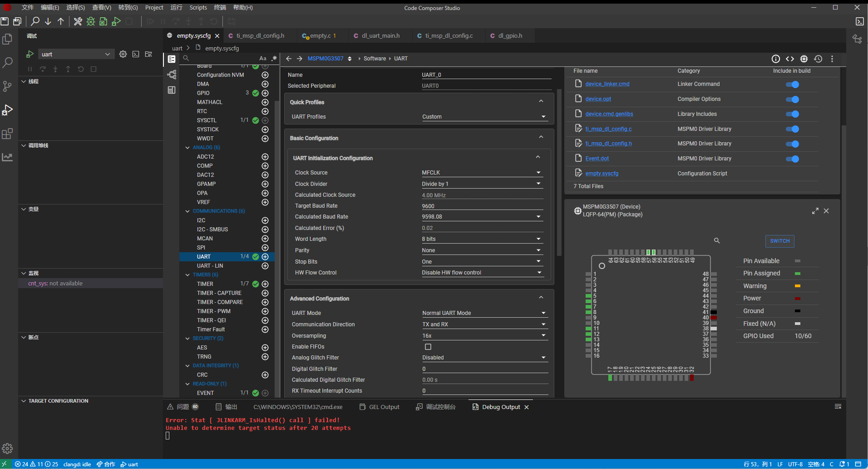This screenshot has width=868, height=469.
Task: Open the ti_msp_dl_config.c file link
Action: [608, 129]
